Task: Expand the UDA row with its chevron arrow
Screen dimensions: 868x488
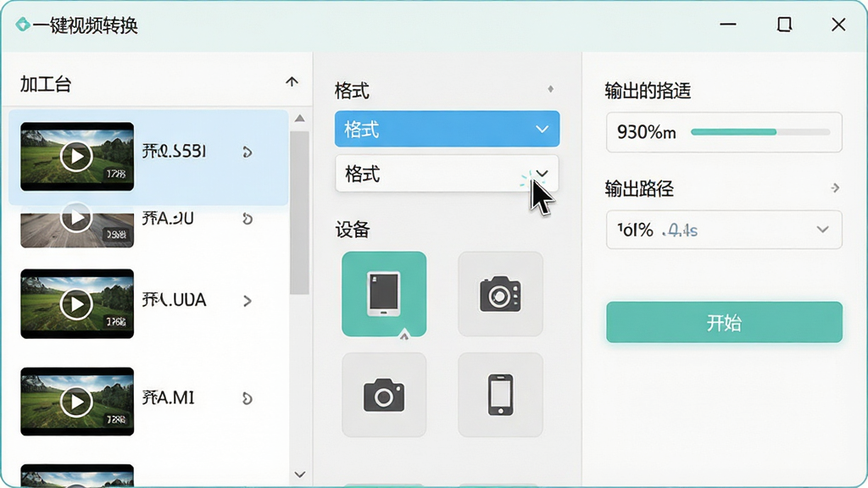Action: pos(248,301)
